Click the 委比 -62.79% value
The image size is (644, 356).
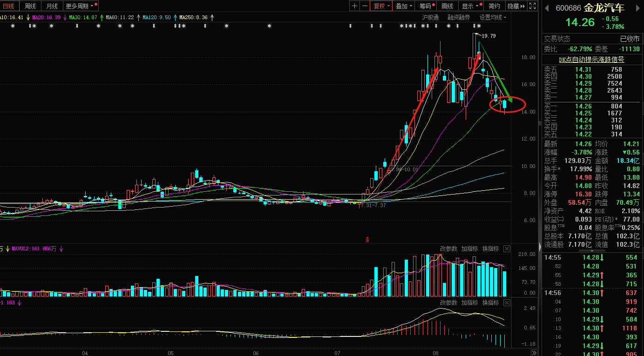point(580,49)
